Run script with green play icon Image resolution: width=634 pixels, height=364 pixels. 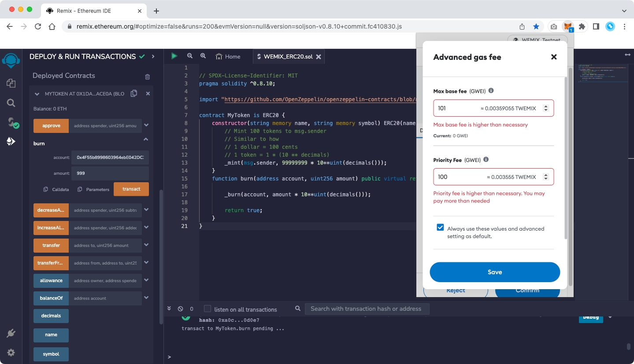[174, 56]
